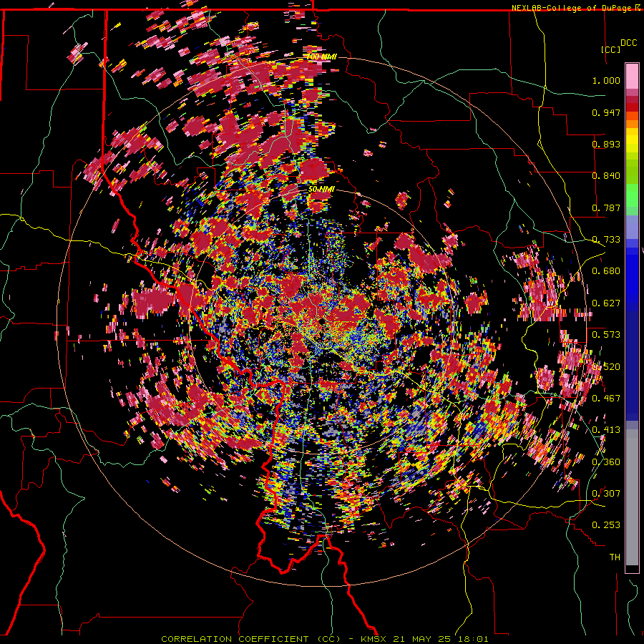Click the 0.840 color scale value
Screen dimensions: 644x644
(606, 176)
